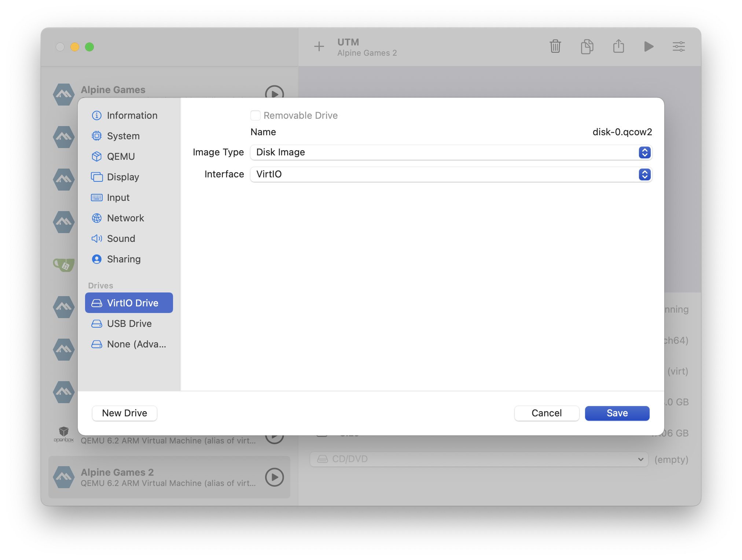Open the Image Type dropdown
Image resolution: width=742 pixels, height=560 pixels.
coord(645,152)
